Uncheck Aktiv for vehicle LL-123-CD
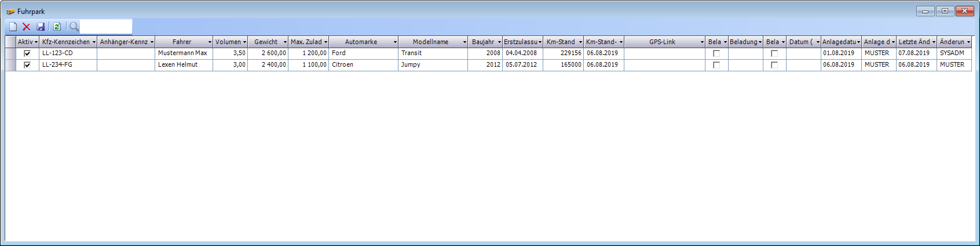This screenshot has height=246, width=980. (27, 53)
